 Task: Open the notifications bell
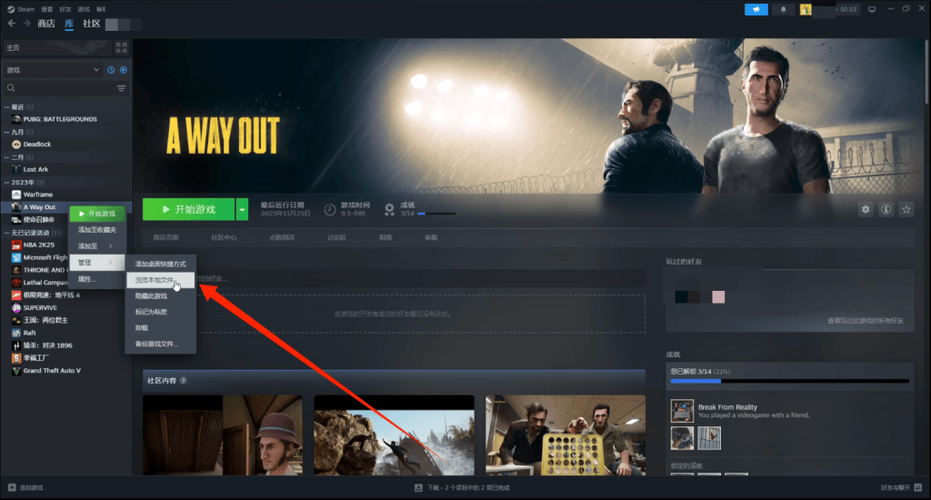[x=783, y=10]
